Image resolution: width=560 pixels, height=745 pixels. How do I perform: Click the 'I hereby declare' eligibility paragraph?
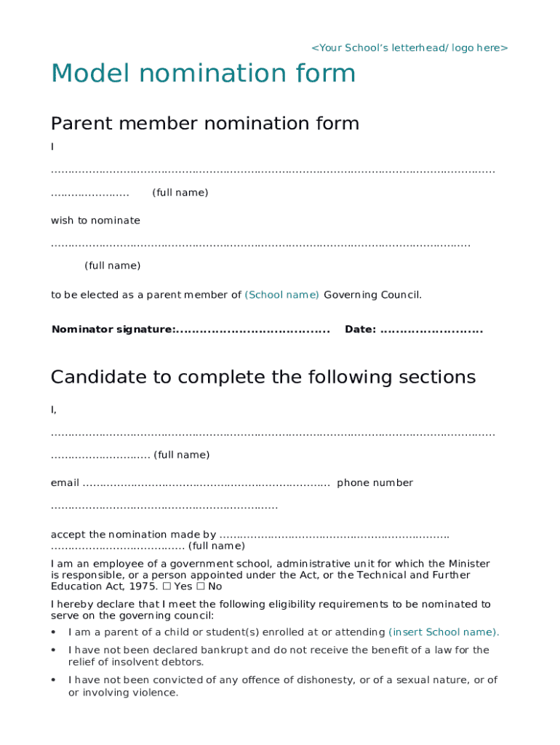(x=271, y=610)
